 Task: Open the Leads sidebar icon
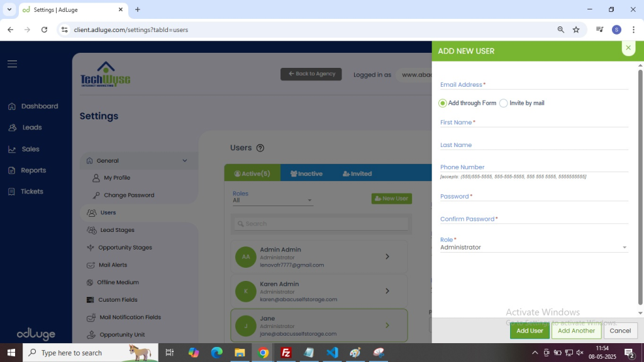[12, 128]
